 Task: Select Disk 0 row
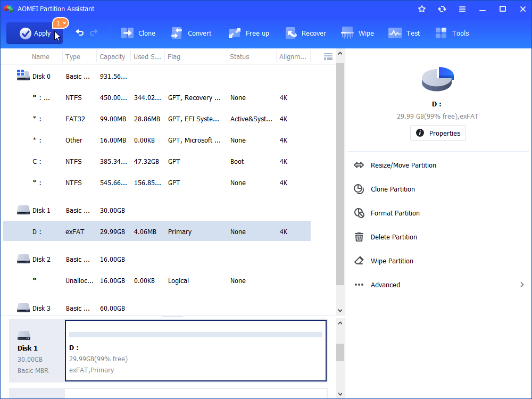click(157, 76)
